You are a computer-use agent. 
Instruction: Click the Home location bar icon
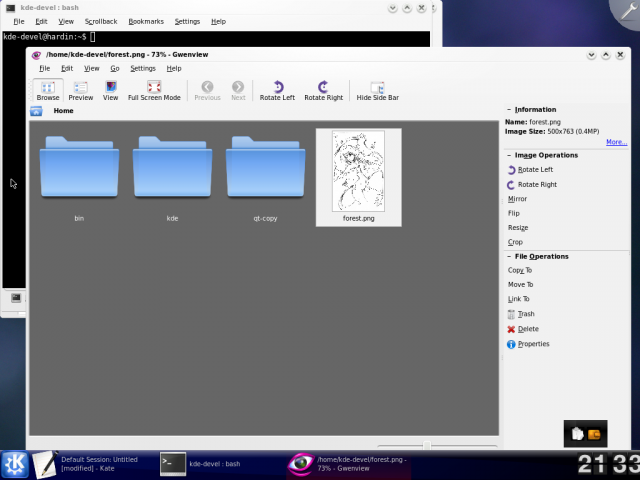click(x=36, y=111)
